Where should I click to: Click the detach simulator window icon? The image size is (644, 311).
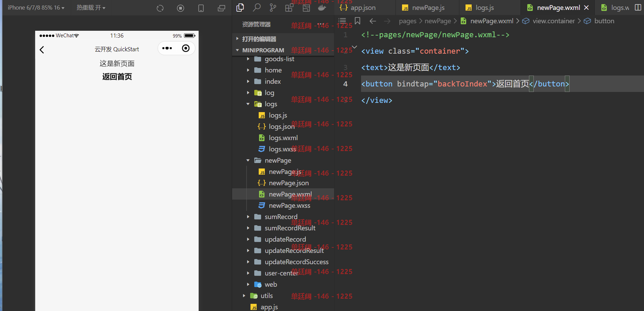(x=221, y=8)
